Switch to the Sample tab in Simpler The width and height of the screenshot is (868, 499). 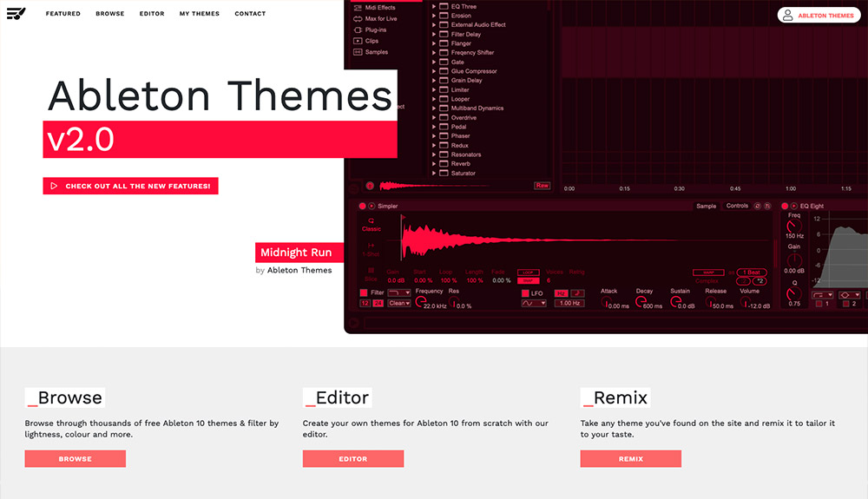(x=706, y=206)
